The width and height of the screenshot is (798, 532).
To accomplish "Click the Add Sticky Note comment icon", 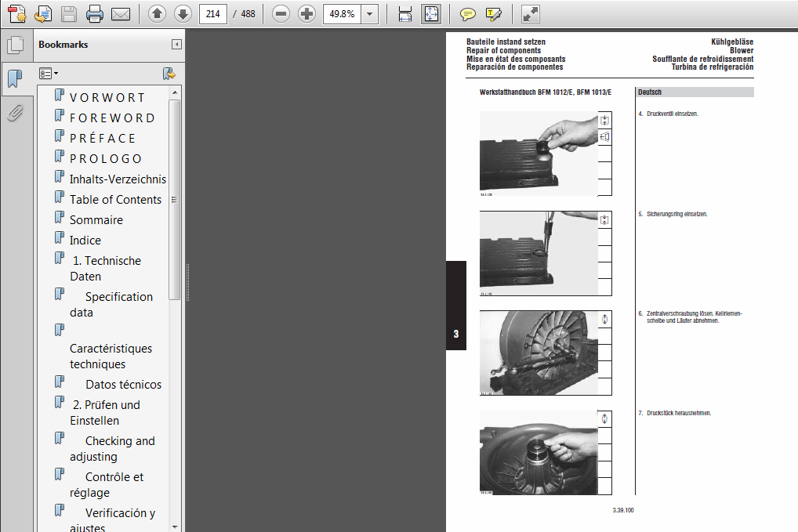I will 467,14.
